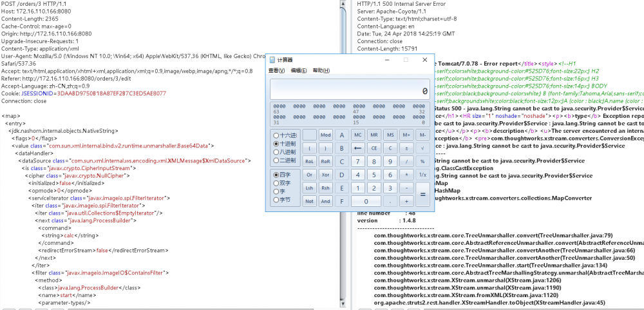Viewport: 644px width, 310px height.
Task: Click the Not bitwise key
Action: coord(310,201)
